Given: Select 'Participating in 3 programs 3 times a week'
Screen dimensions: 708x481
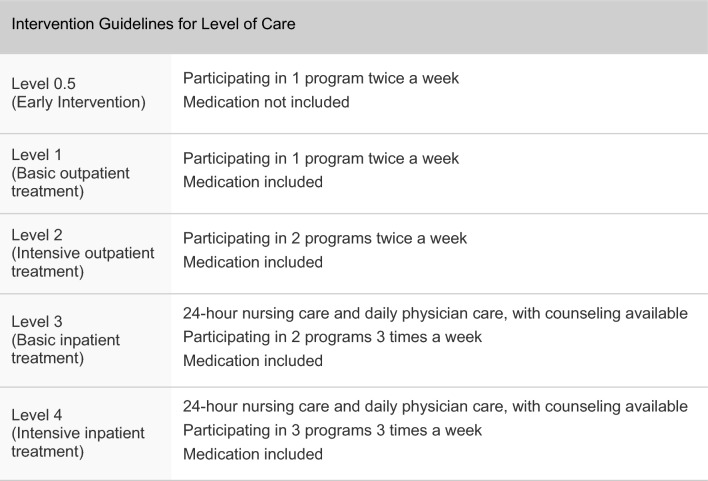Looking at the screenshot, I should (332, 430).
